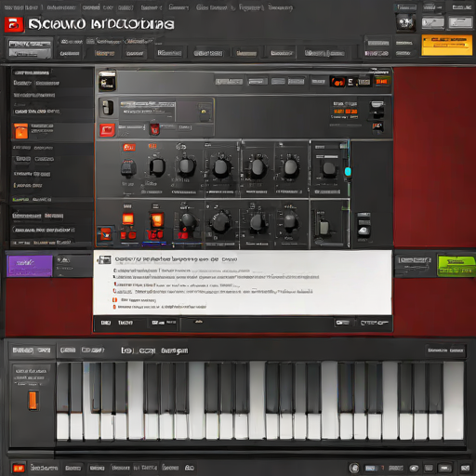This screenshot has width=476, height=476.
Task: Click the document icon at white dialog's top-left
Action: (105, 259)
